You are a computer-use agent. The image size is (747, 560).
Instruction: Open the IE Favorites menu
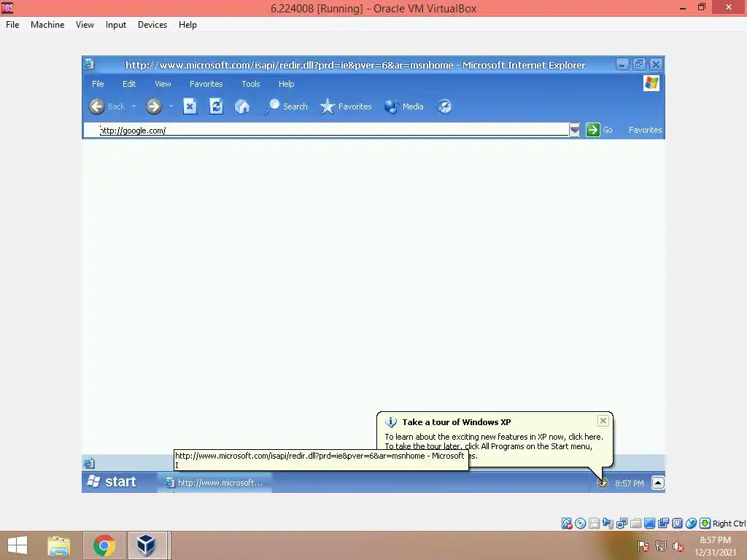pyautogui.click(x=206, y=84)
